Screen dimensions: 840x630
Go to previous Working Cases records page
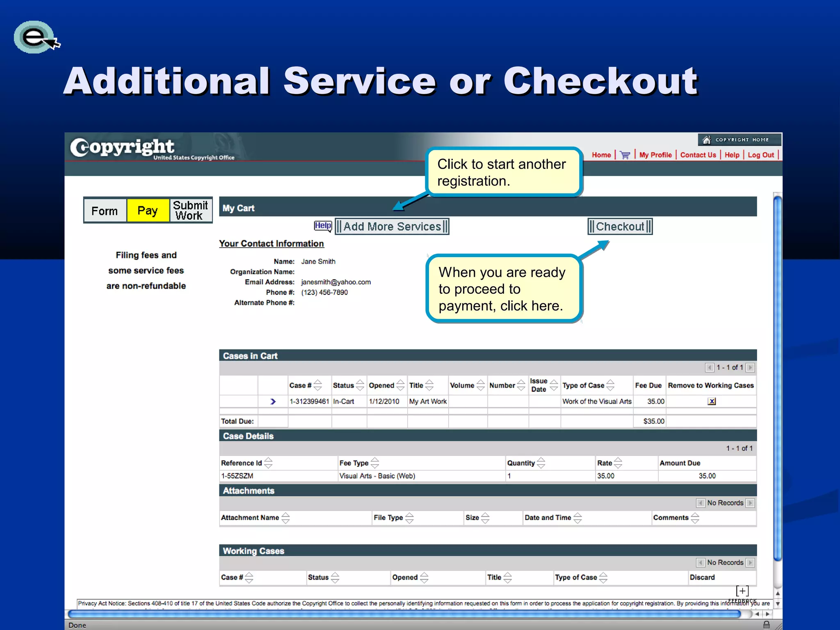coord(701,562)
